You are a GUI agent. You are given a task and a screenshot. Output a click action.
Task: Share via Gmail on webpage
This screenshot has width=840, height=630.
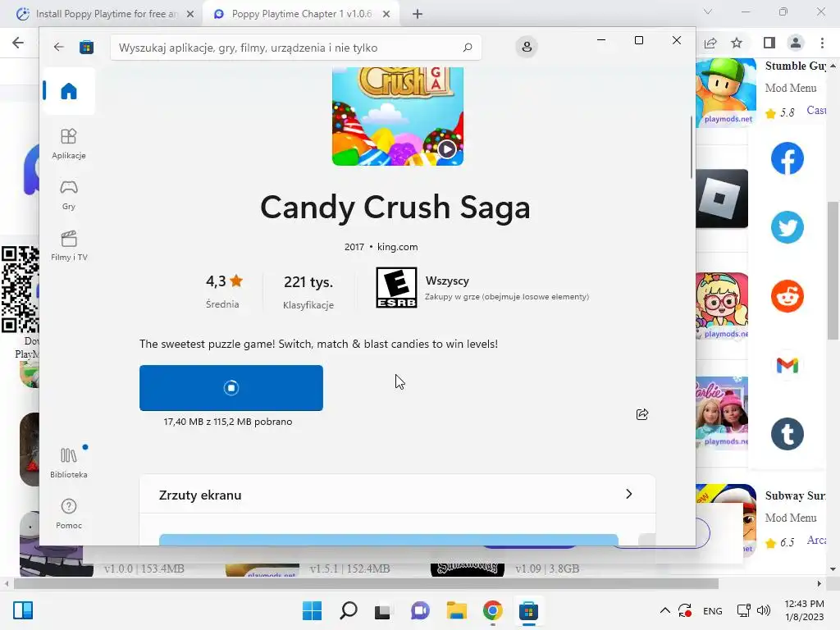click(787, 365)
